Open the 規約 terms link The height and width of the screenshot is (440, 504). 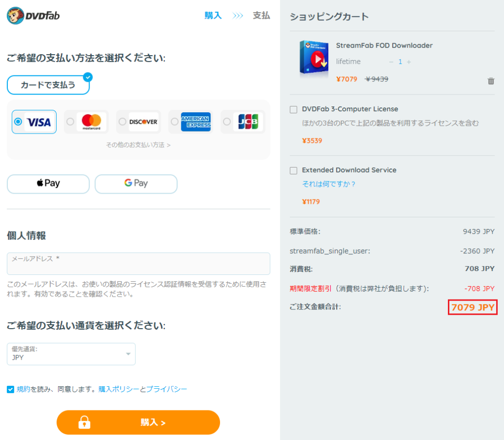coord(23,389)
